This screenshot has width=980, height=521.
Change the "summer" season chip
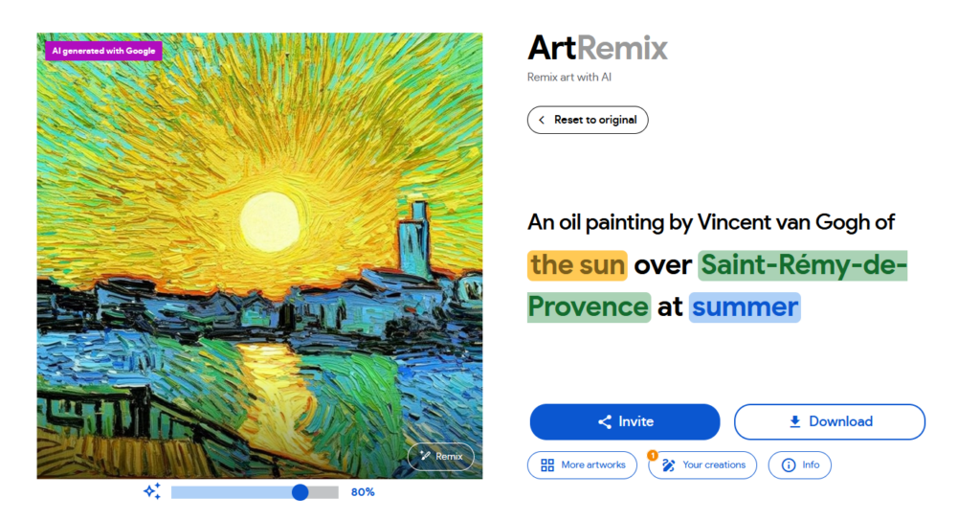(x=745, y=307)
